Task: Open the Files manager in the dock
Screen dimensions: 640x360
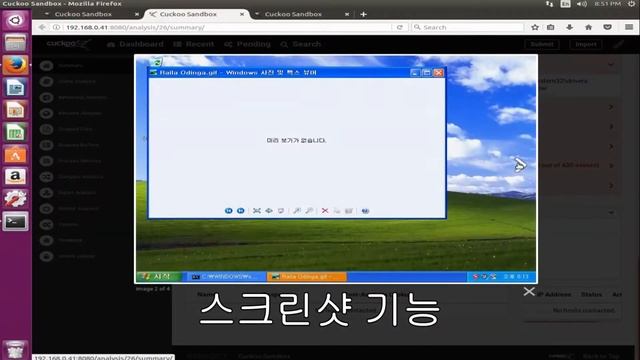Action: point(15,42)
